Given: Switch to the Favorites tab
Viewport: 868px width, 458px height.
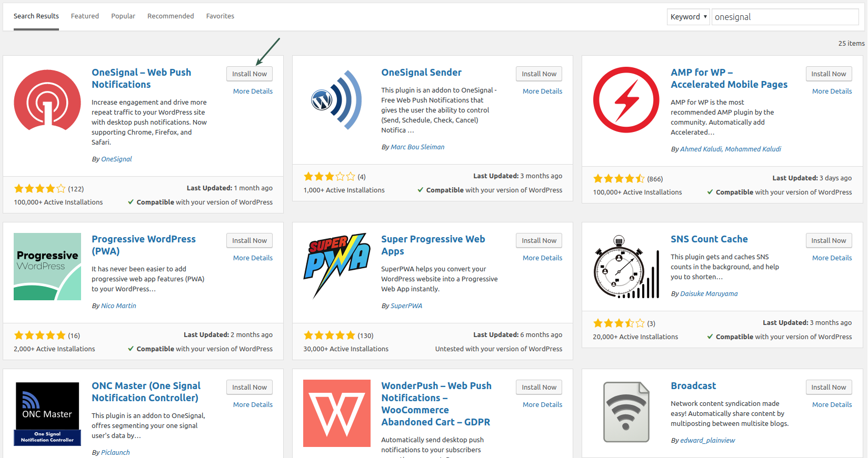Looking at the screenshot, I should [220, 16].
